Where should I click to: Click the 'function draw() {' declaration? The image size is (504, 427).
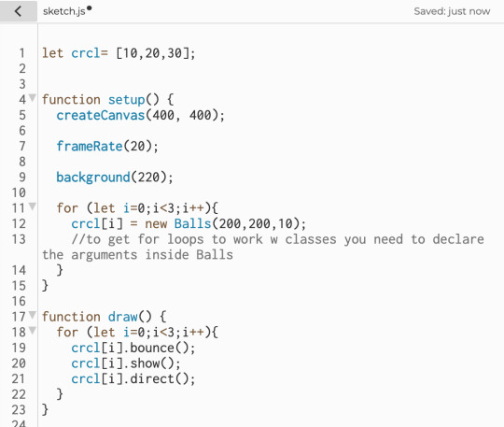(x=105, y=317)
